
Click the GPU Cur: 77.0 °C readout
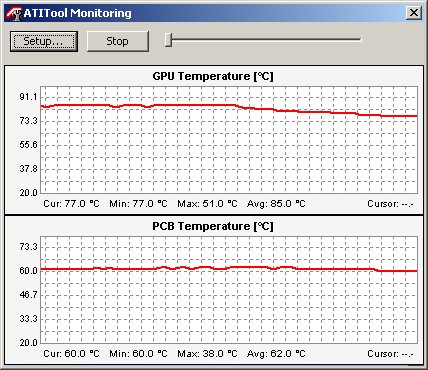[x=71, y=203]
